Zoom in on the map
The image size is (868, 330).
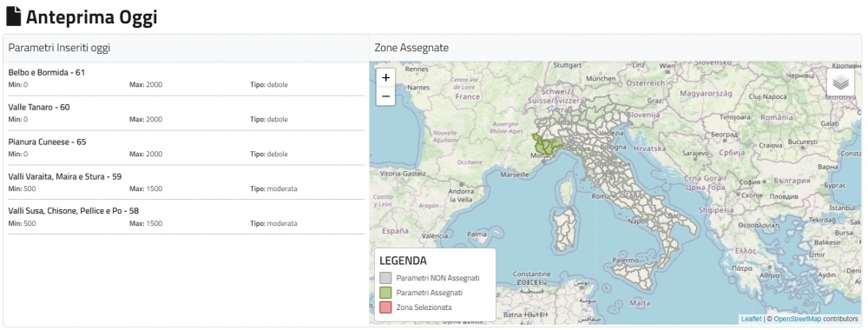pyautogui.click(x=386, y=77)
